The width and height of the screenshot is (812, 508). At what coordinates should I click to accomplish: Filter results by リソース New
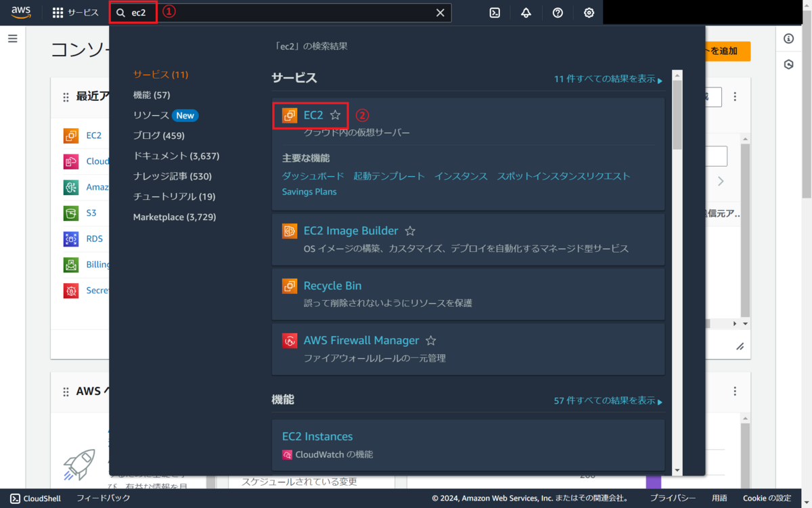coord(166,115)
